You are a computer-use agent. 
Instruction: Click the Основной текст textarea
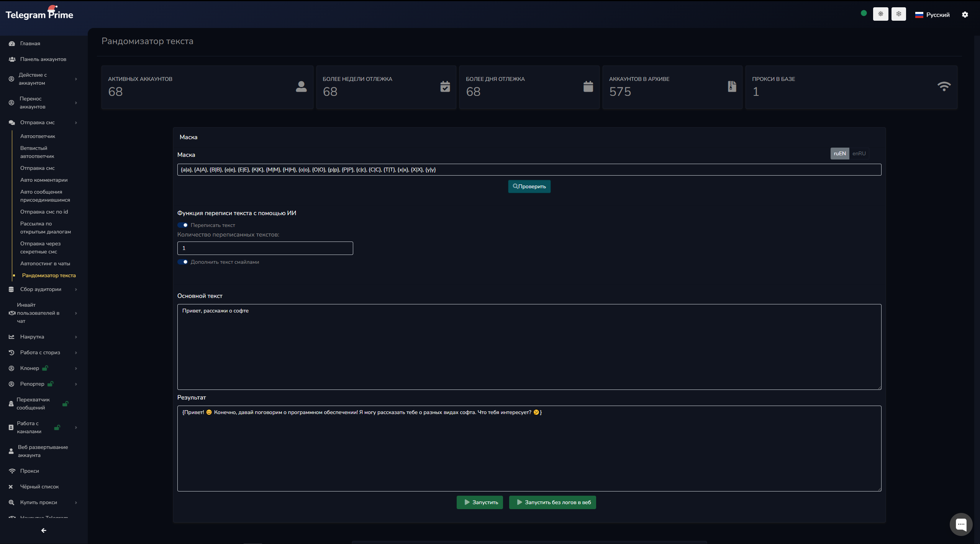click(x=529, y=347)
